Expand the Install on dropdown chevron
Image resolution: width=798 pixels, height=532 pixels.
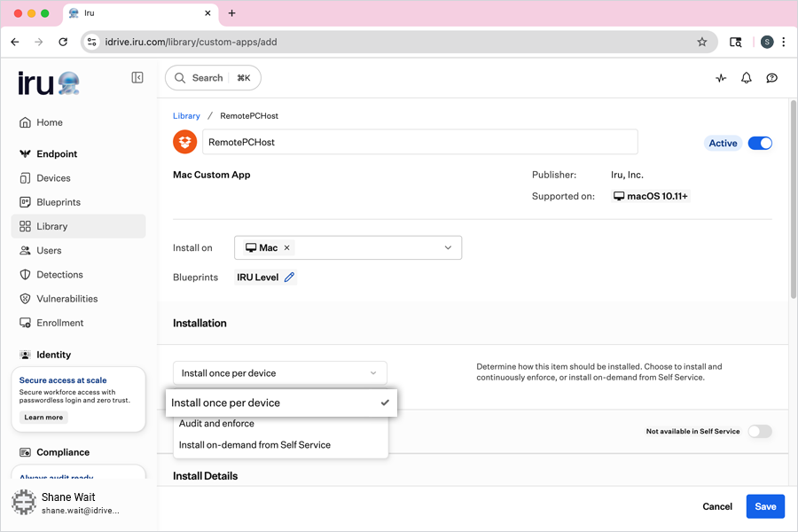(x=448, y=248)
